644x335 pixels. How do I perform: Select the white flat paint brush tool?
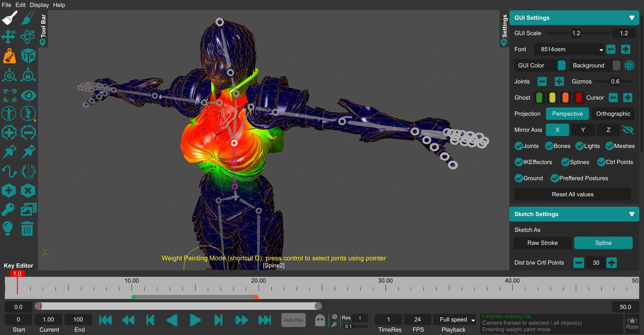(x=9, y=18)
